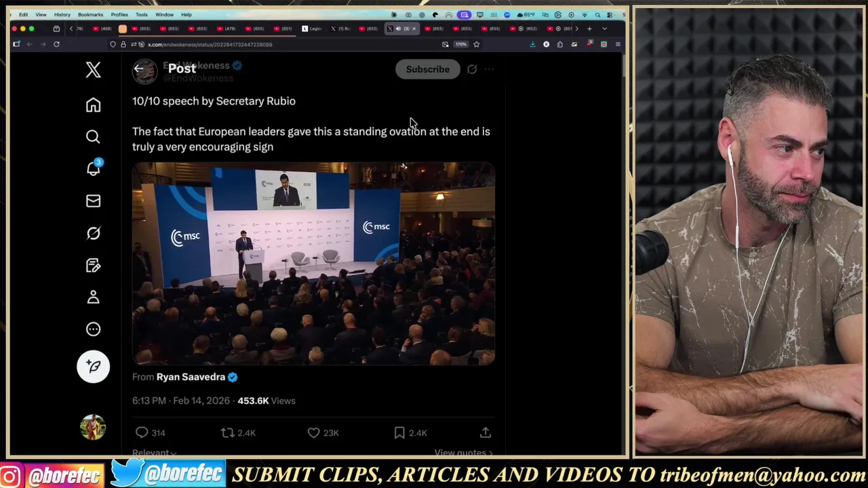Click the shield tracking protection icon
The image size is (868, 488).
(x=113, y=44)
